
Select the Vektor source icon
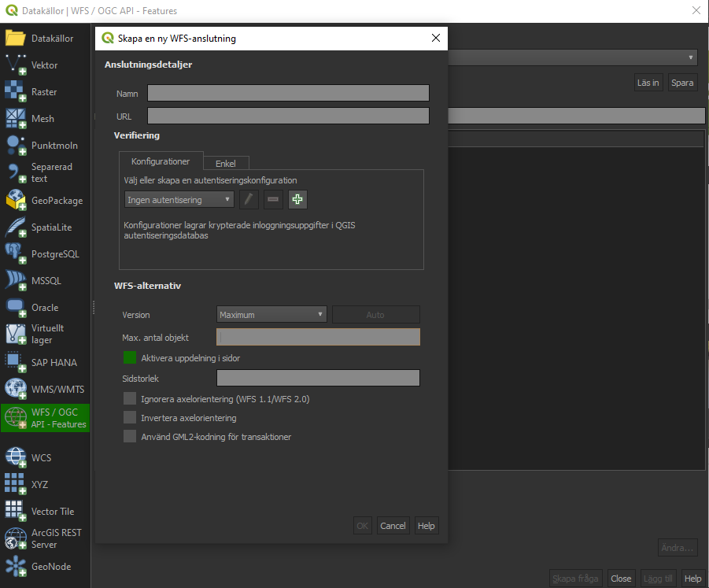click(x=16, y=65)
